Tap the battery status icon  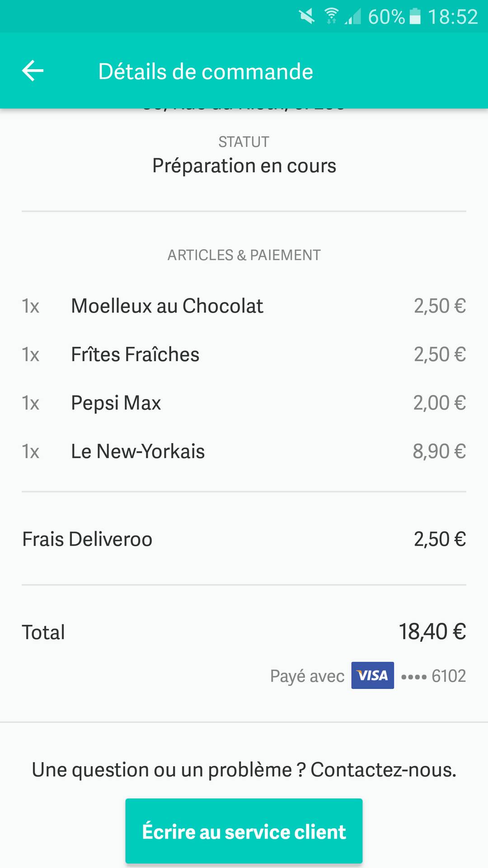[x=415, y=17]
